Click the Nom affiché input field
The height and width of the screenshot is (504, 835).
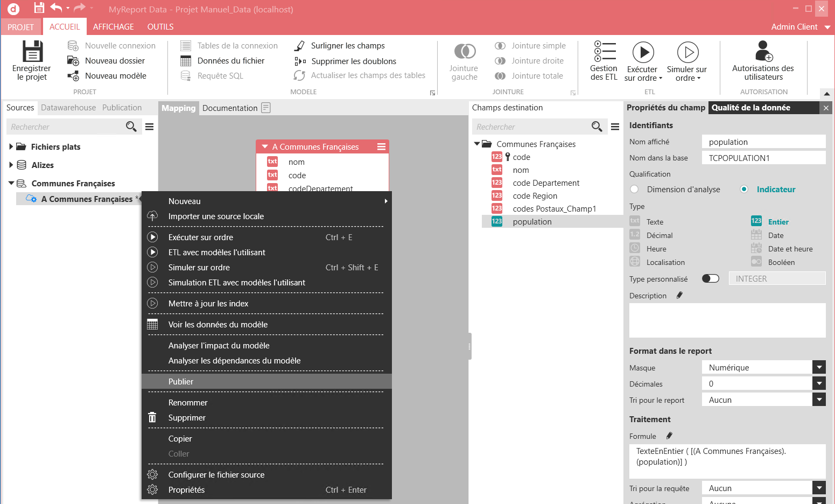(x=763, y=142)
